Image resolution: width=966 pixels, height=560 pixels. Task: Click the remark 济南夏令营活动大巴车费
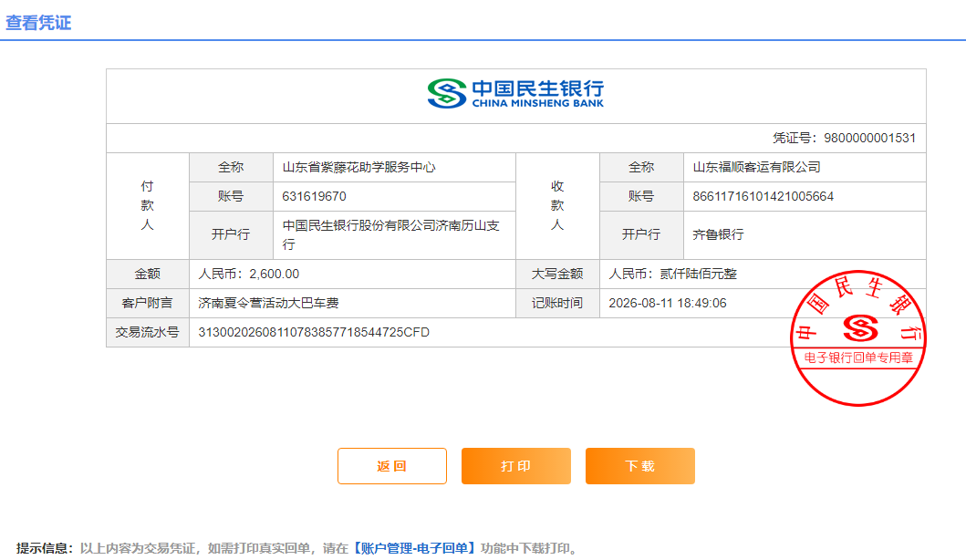coord(268,303)
